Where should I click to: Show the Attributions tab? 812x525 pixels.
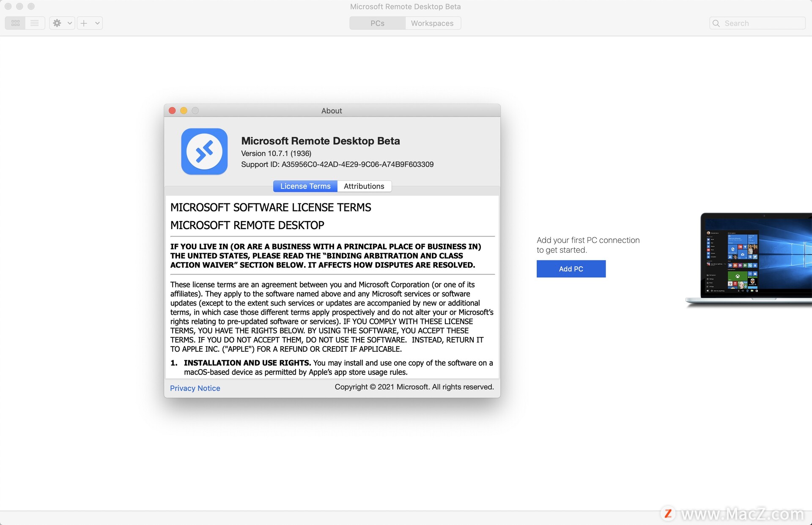[364, 186]
